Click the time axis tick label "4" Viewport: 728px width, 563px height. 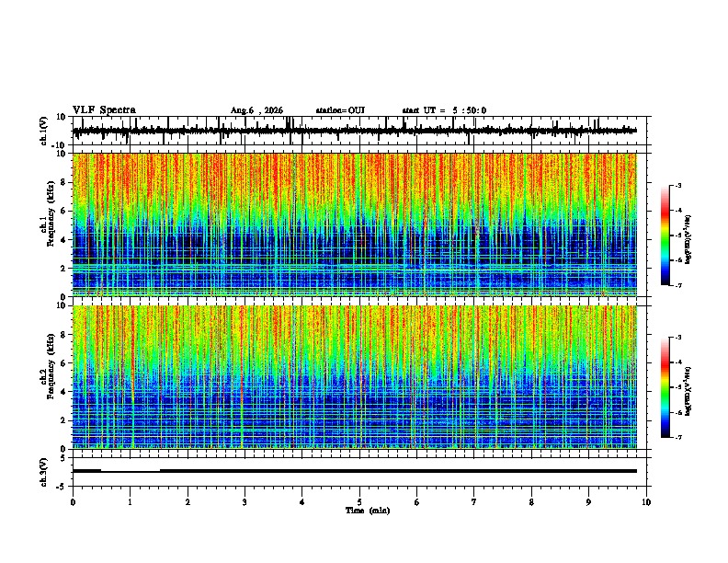point(302,502)
